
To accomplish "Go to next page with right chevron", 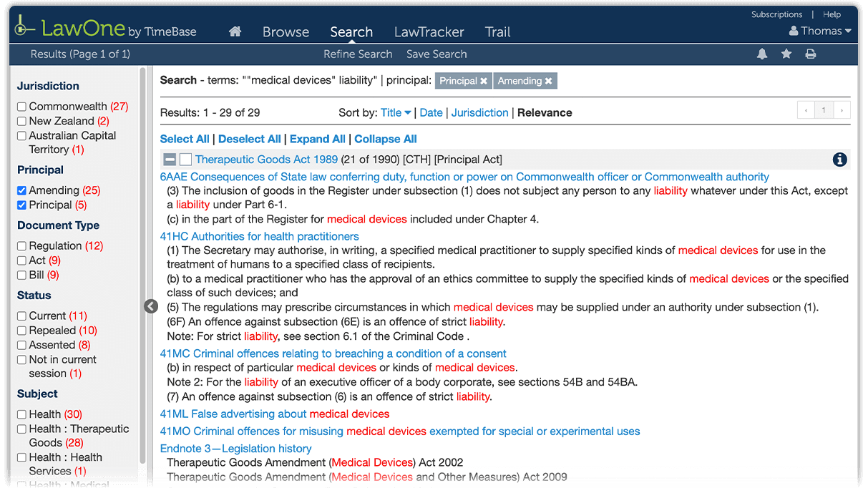I will click(x=842, y=110).
